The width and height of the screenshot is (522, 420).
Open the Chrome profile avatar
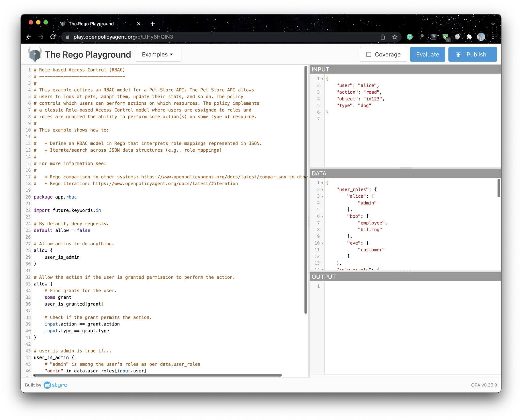[x=481, y=37]
